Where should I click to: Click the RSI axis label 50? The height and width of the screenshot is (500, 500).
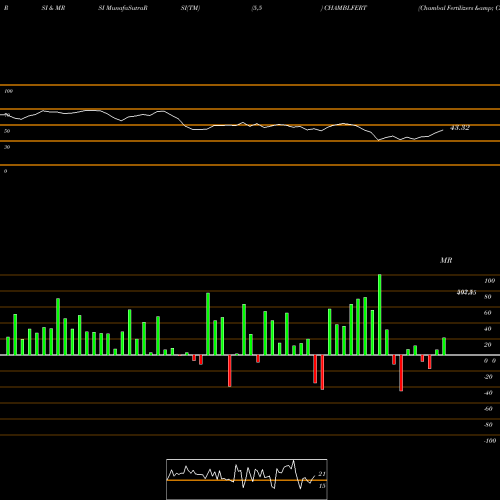click(x=7, y=131)
